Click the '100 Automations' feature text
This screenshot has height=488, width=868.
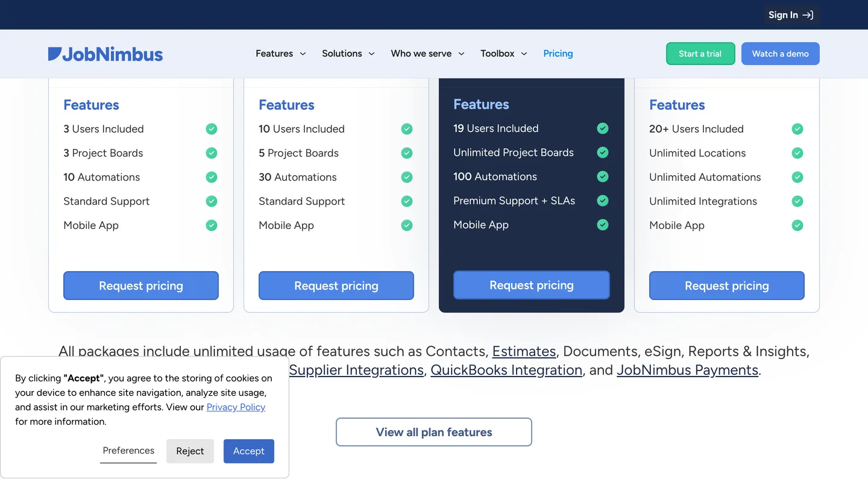(495, 177)
